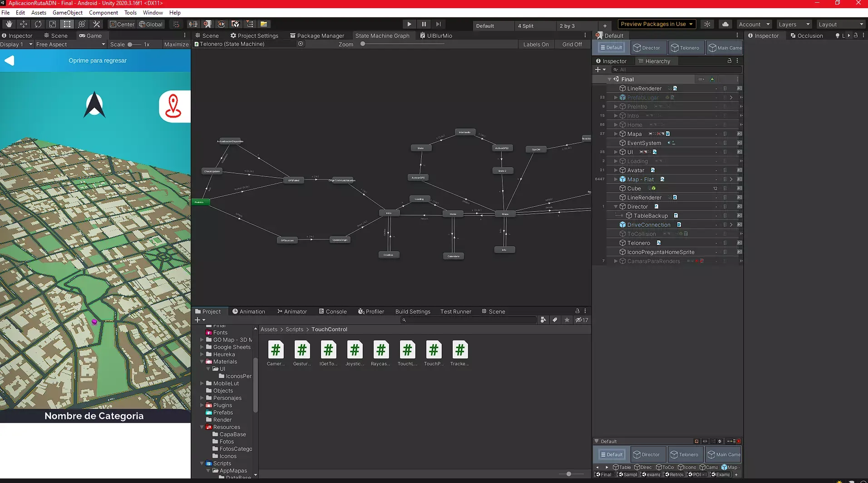Viewport: 868px width, 483px height.
Task: Expand the UI object in Hierarchy
Action: (616, 152)
